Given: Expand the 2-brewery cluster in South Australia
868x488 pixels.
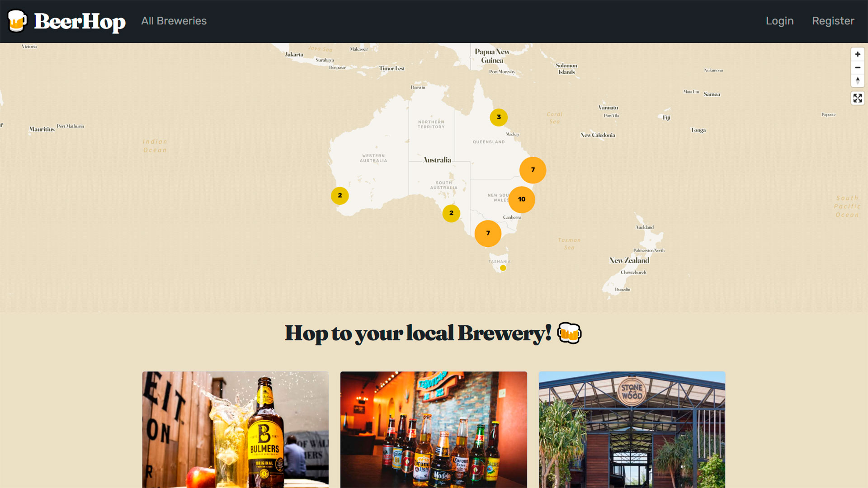Looking at the screenshot, I should (x=451, y=213).
